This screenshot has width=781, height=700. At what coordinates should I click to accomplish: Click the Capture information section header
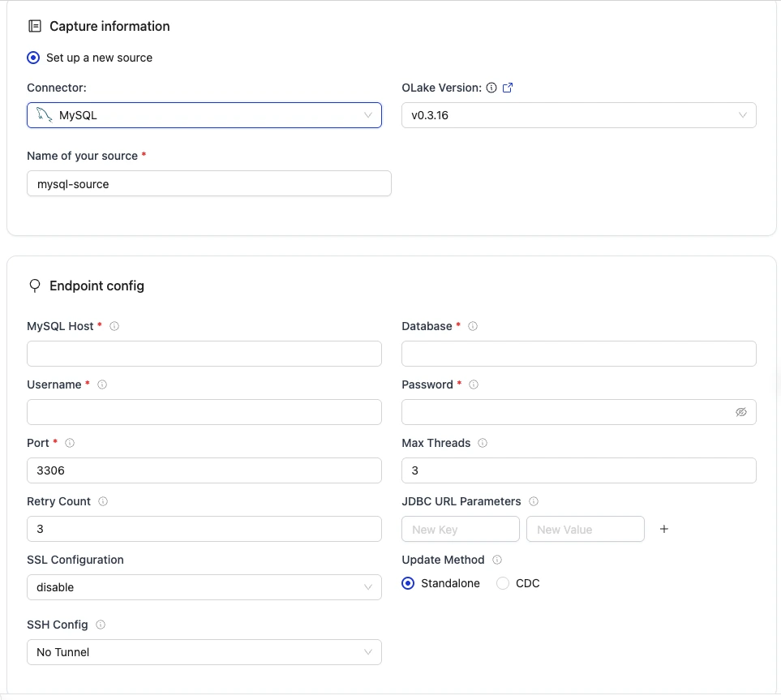click(x=109, y=26)
